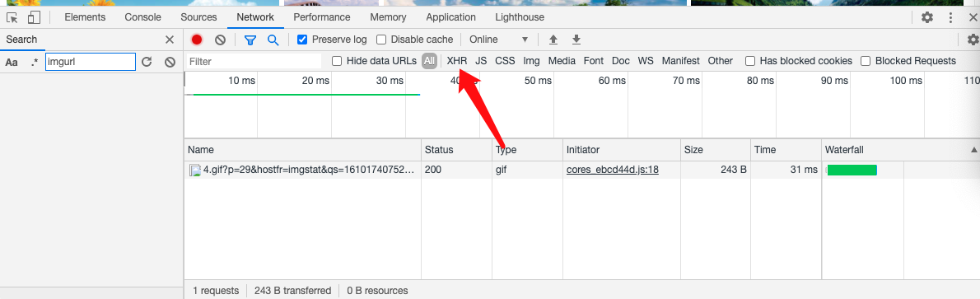Filter requests by Other

click(x=720, y=61)
